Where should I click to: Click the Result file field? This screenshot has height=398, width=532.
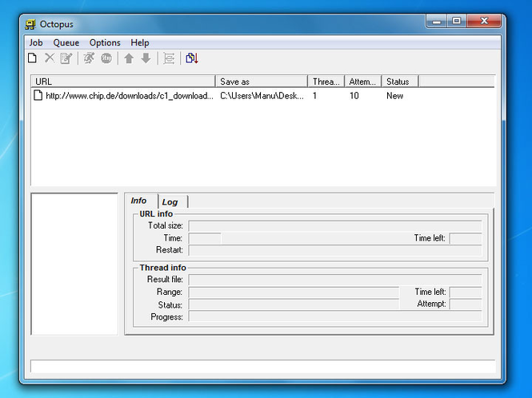tap(335, 280)
